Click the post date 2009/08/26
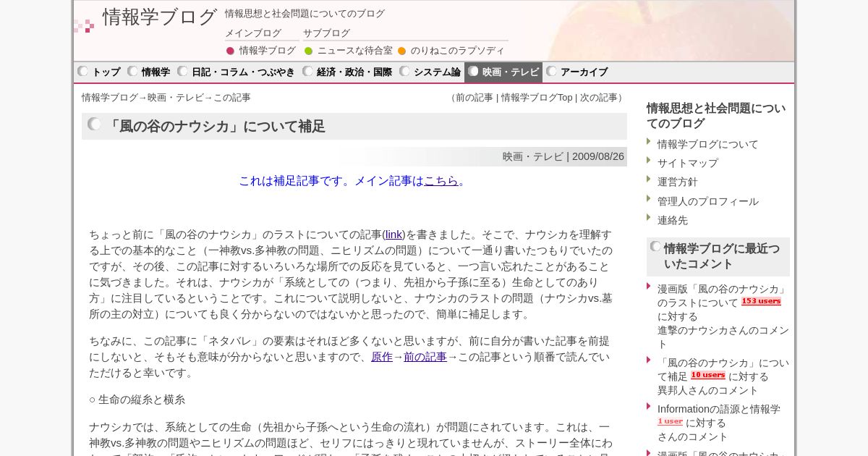 [598, 156]
